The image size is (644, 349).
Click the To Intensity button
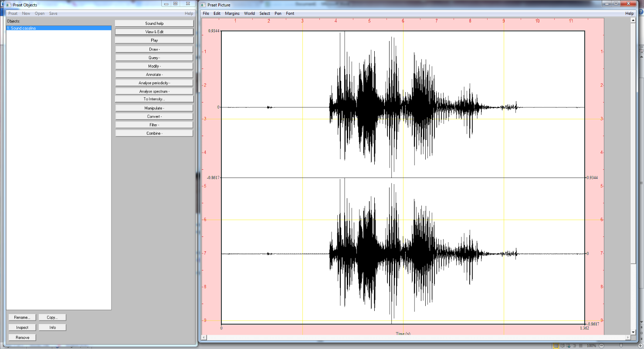(x=154, y=99)
